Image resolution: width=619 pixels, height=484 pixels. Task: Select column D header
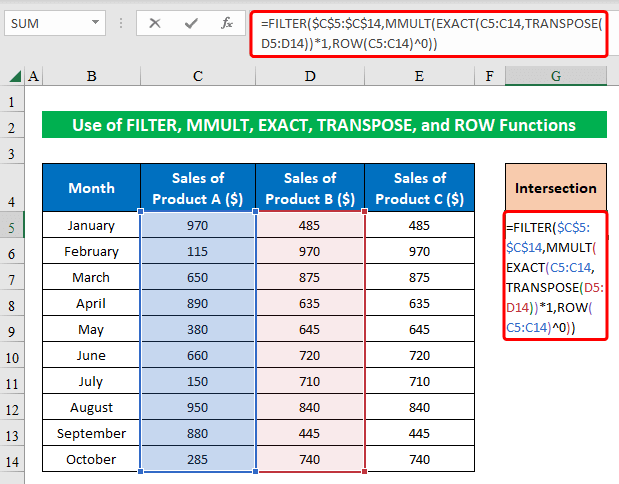(309, 76)
